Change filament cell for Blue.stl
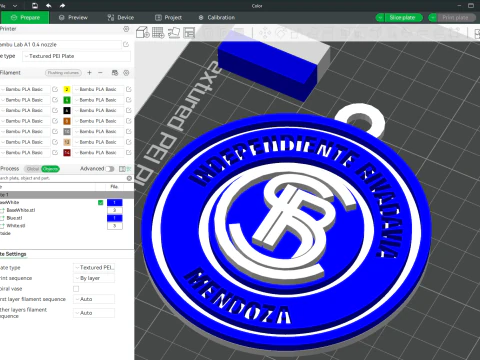Screen dimensions: 480x360 pyautogui.click(x=115, y=218)
